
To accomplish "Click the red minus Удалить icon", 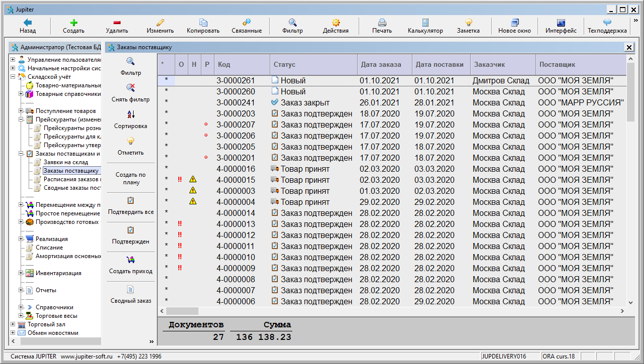I will 117,23.
